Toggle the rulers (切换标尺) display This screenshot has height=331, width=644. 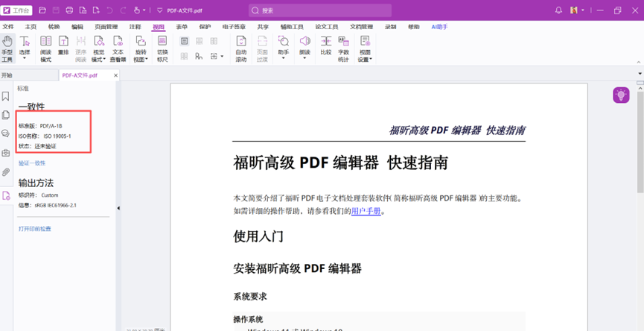162,48
